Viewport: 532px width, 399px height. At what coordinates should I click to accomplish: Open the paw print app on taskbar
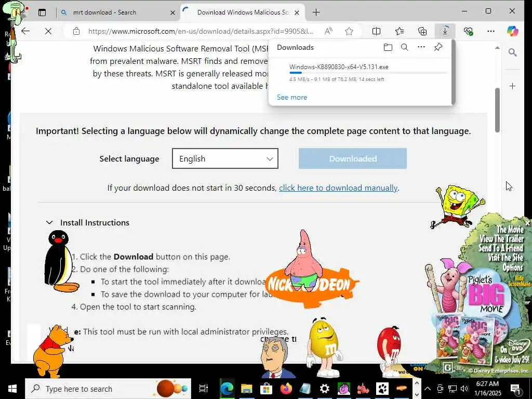point(382,389)
